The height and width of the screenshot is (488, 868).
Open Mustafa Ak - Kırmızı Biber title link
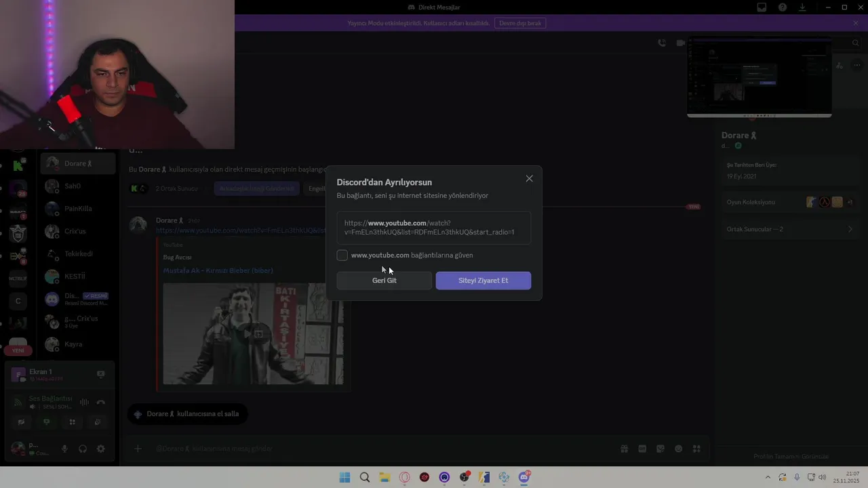(218, 270)
